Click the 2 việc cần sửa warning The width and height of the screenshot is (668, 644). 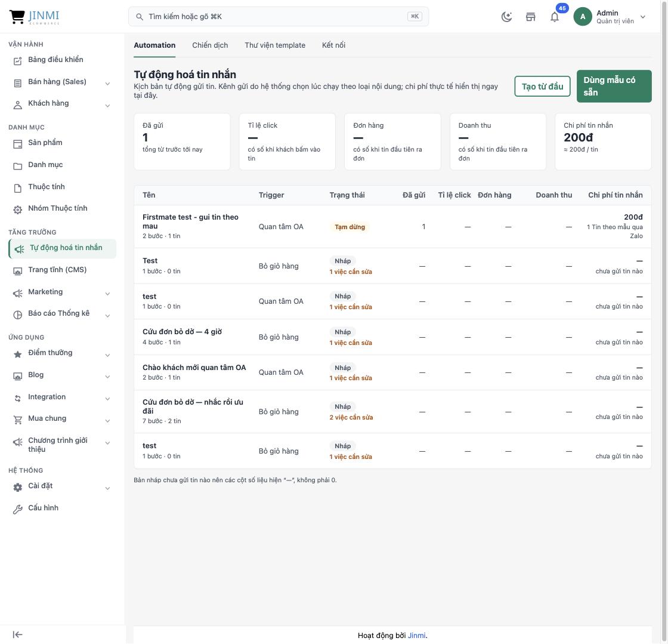tap(351, 417)
